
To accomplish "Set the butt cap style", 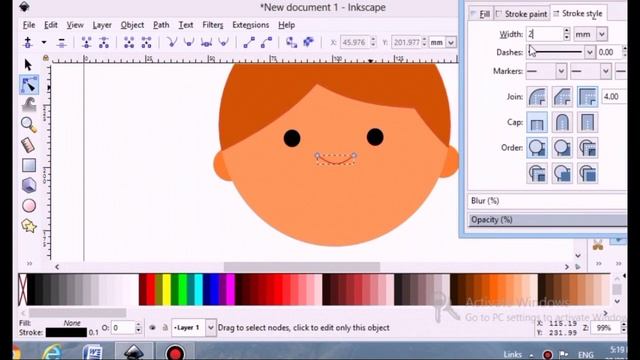I will [537, 122].
